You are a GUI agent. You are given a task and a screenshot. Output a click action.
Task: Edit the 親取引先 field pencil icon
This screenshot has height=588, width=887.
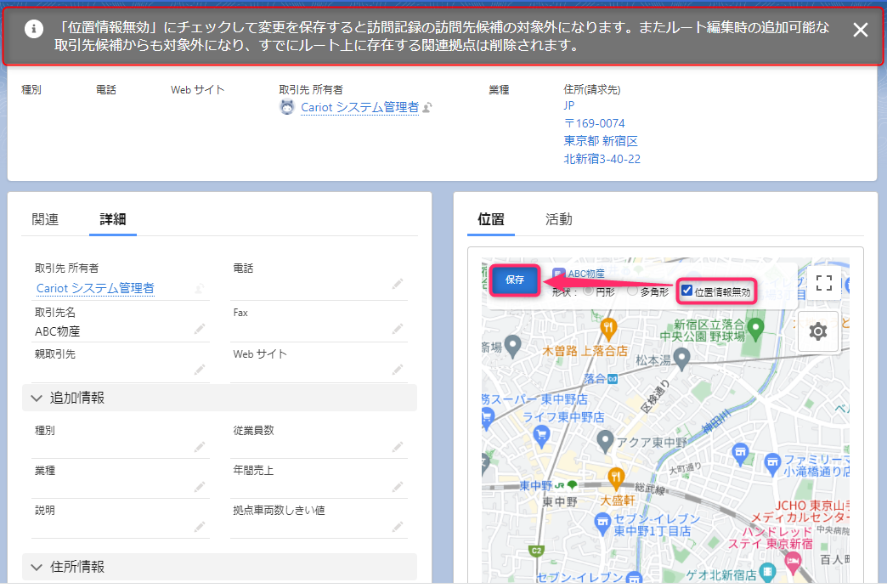[x=199, y=370]
